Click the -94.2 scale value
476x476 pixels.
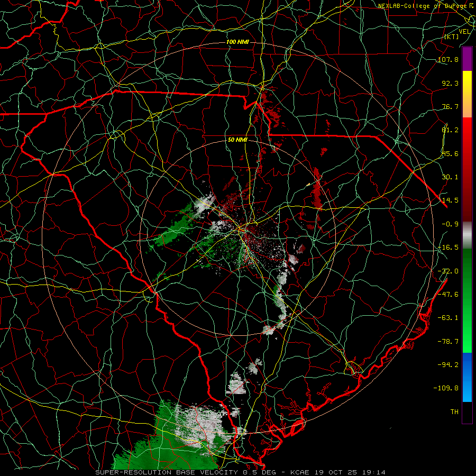[x=448, y=364]
